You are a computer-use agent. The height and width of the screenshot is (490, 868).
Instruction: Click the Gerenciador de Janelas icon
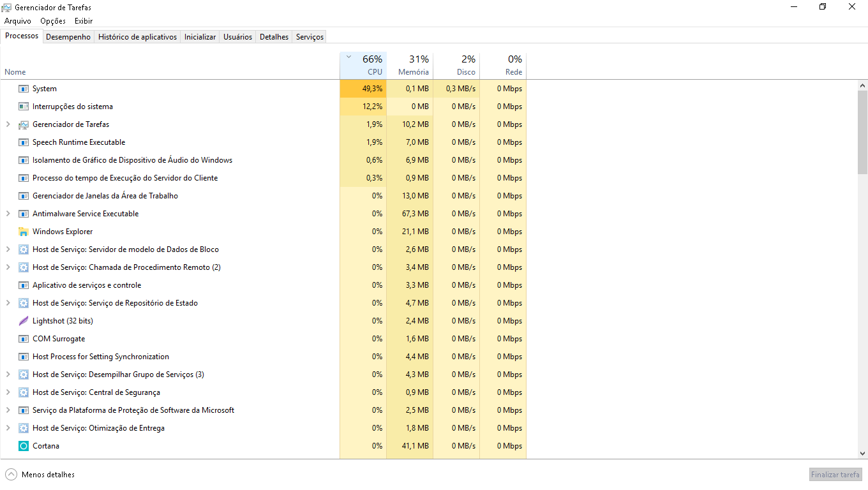click(24, 196)
